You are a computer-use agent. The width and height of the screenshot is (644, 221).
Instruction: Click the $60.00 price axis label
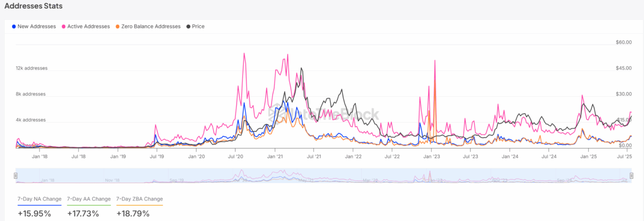tap(623, 42)
